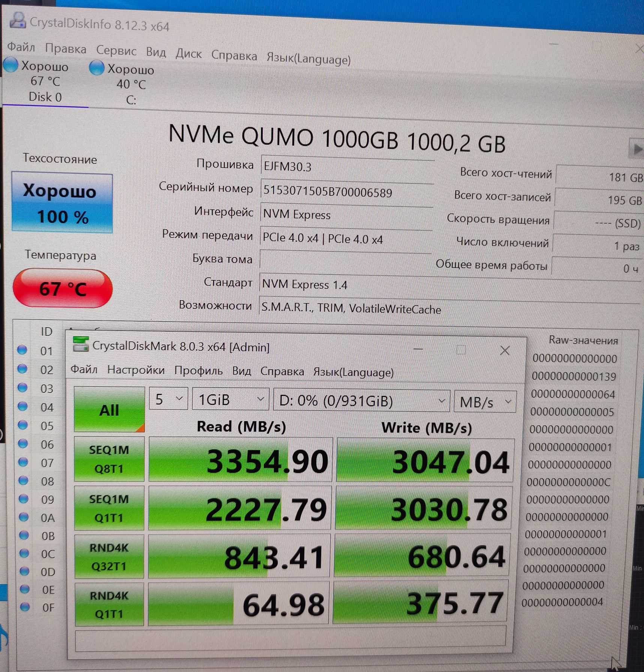Open the test size dropdown showing 1GiB
The image size is (644, 672).
[x=231, y=400]
